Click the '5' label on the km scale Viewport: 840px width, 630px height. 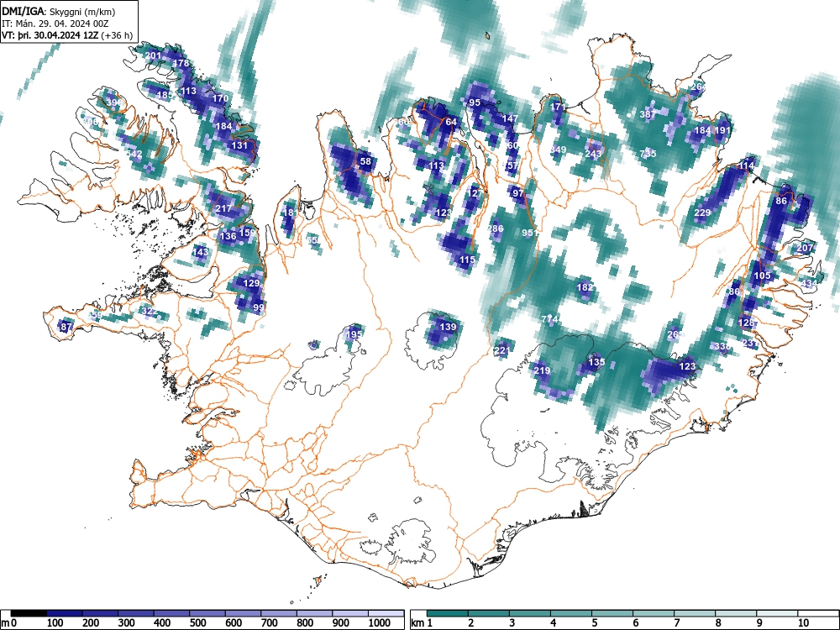594,623
